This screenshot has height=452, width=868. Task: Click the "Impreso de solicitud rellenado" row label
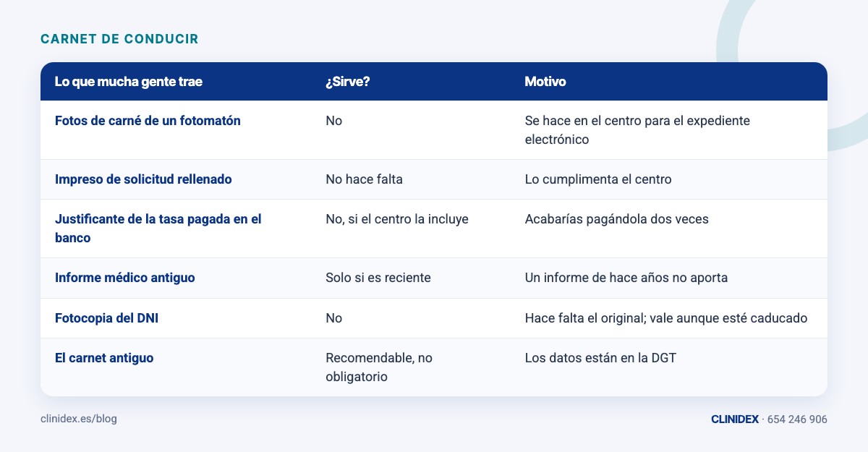point(143,179)
